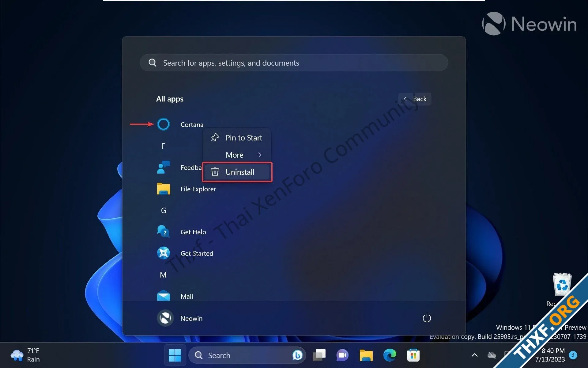The image size is (588, 368).
Task: Click the magnifier icon in Start search box
Action: [x=152, y=63]
